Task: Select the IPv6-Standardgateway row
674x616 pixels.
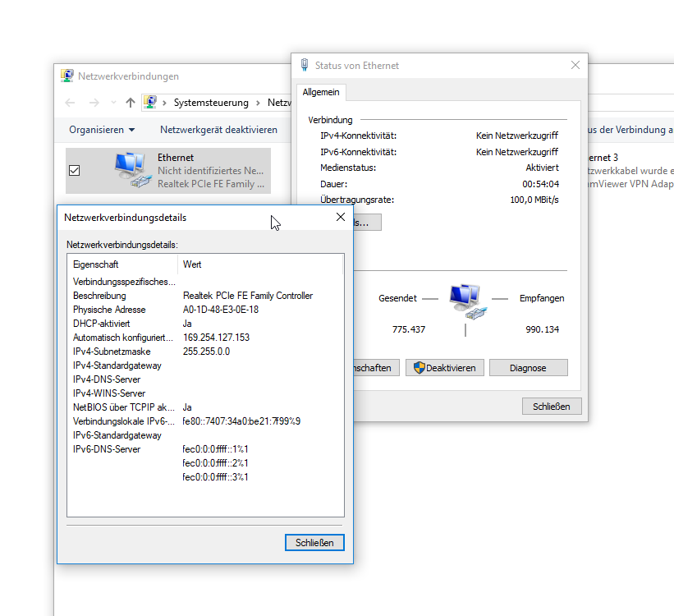Action: click(205, 435)
